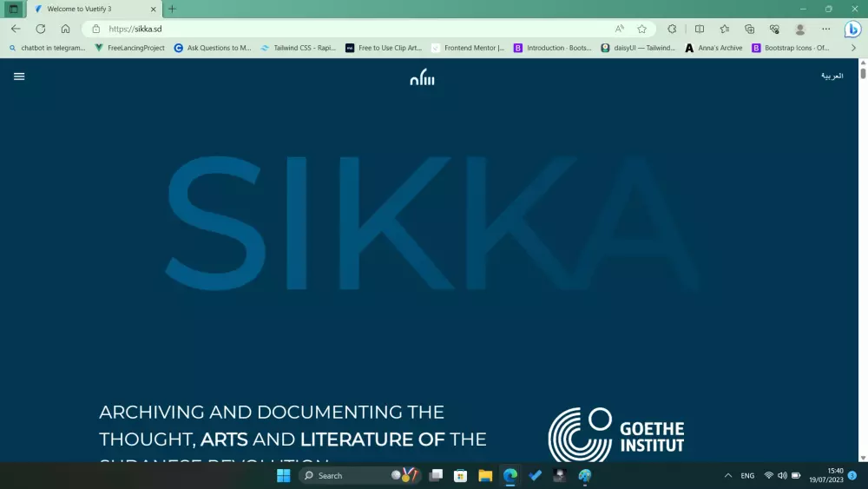Select the Welcome to Vuetify 3 tab

coord(95,9)
